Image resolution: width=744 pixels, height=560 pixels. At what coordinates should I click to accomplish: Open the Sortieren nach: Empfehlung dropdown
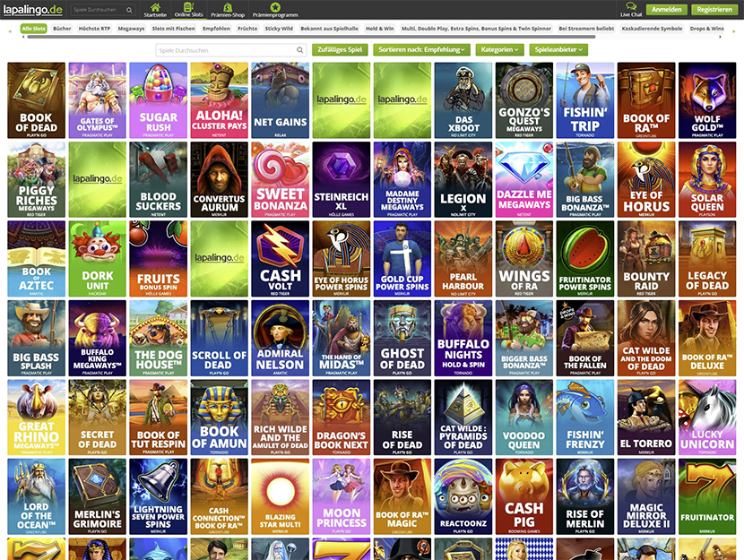click(x=421, y=49)
